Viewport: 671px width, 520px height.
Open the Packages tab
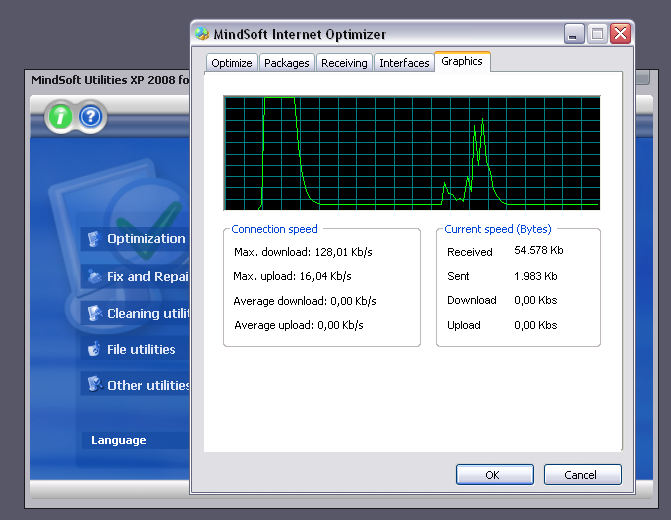tap(287, 63)
